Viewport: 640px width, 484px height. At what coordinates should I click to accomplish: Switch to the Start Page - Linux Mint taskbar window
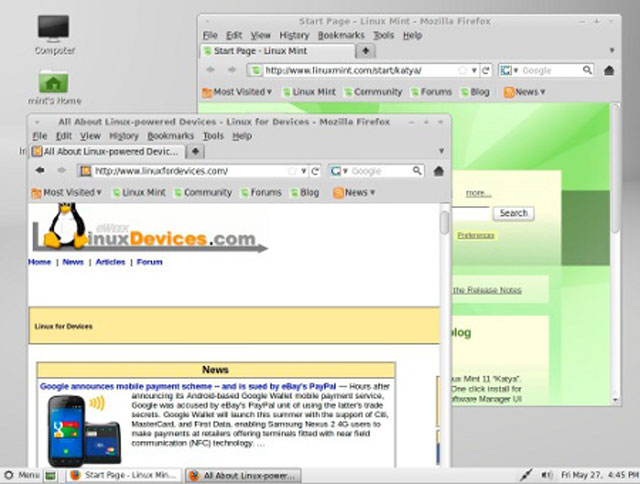point(122,475)
